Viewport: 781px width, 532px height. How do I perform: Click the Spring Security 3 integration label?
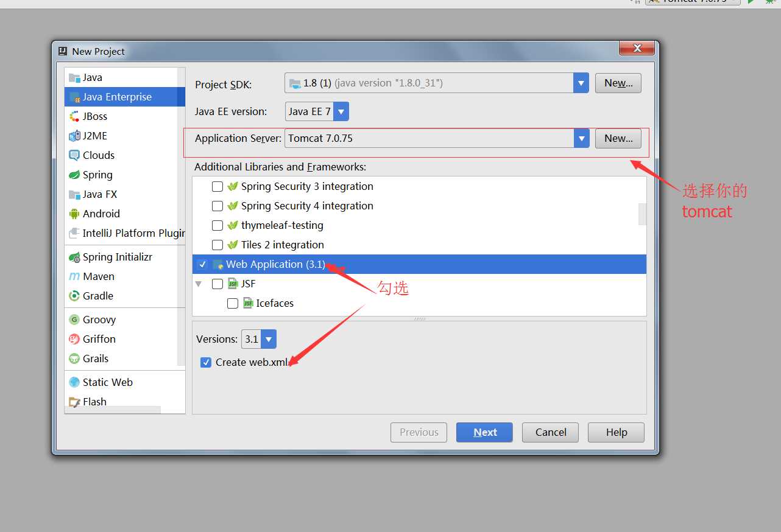click(307, 186)
